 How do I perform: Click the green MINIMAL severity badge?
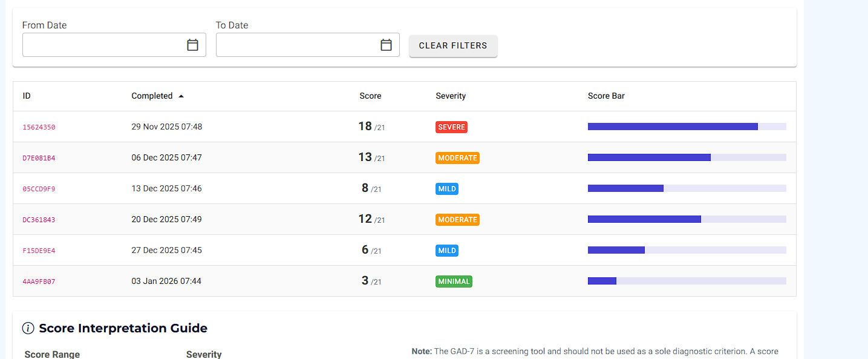point(454,282)
